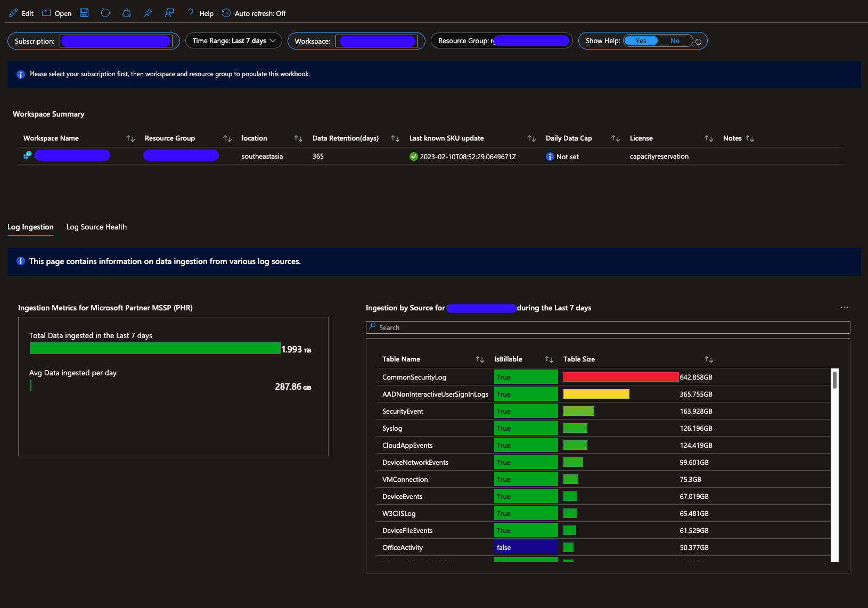The width and height of the screenshot is (868, 608).
Task: Open the Time Range dropdown
Action: pos(233,41)
